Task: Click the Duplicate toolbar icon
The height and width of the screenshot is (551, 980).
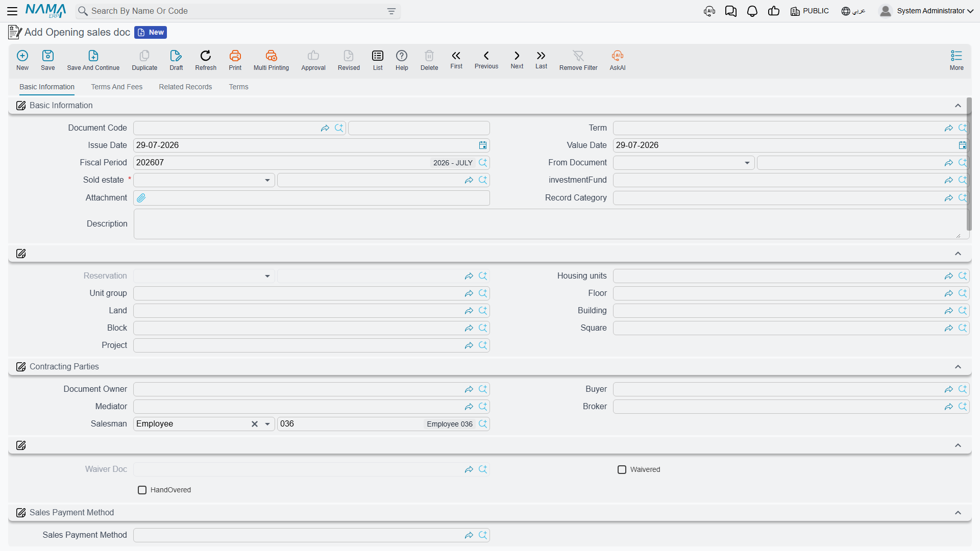Action: (144, 60)
